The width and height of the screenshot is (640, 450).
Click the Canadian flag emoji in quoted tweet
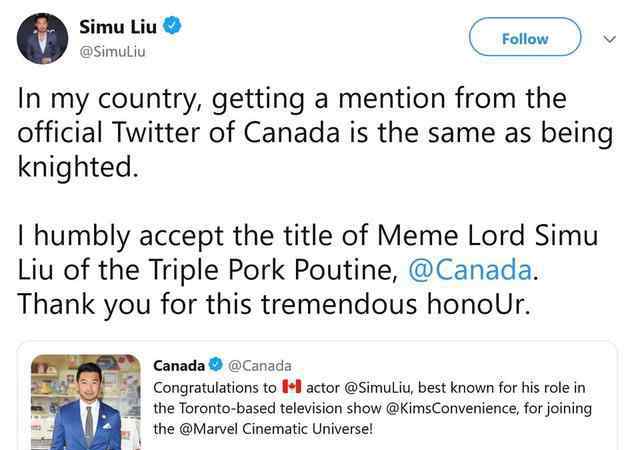(x=292, y=387)
